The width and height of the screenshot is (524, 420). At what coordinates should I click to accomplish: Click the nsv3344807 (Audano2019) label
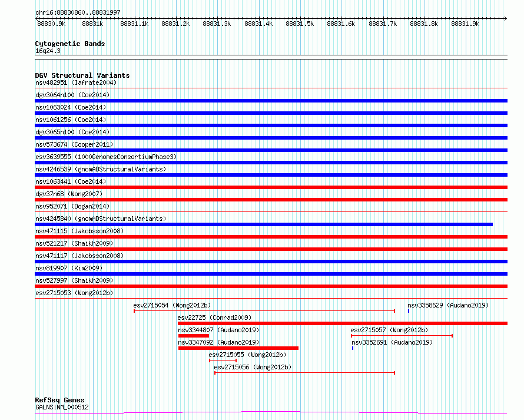point(218,330)
